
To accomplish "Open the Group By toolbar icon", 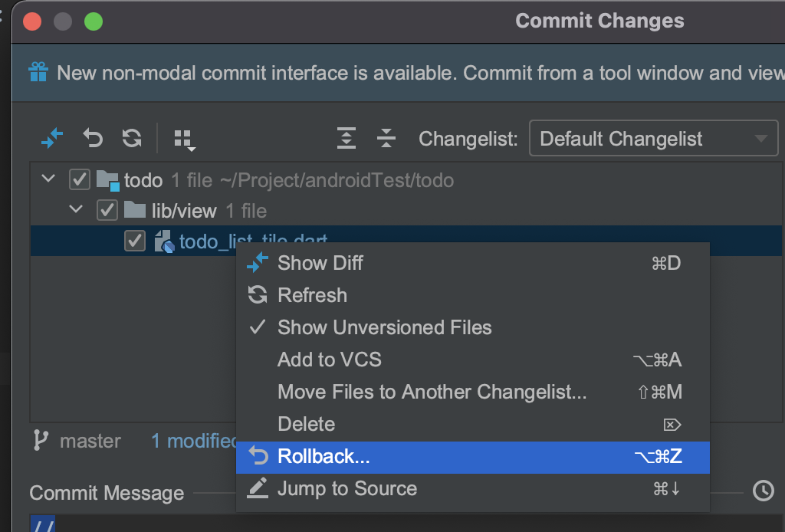I will click(x=185, y=140).
